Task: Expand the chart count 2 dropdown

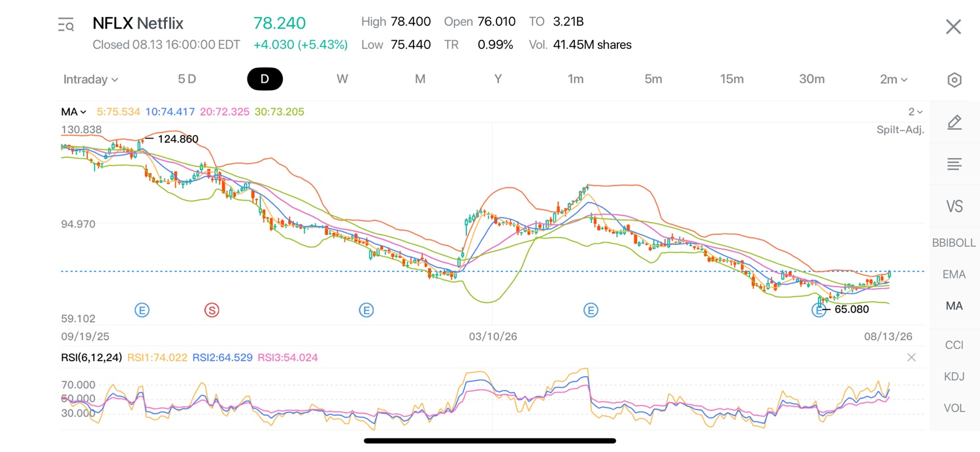Action: tap(915, 112)
